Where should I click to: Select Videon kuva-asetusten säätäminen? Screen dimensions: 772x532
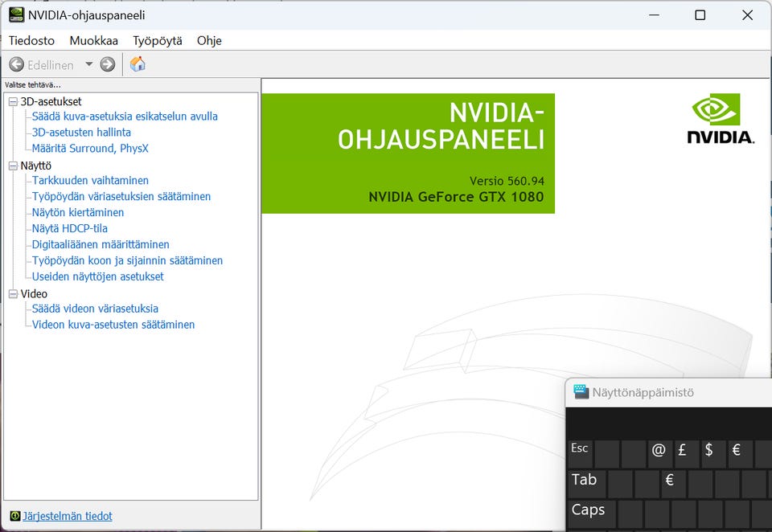(x=113, y=325)
